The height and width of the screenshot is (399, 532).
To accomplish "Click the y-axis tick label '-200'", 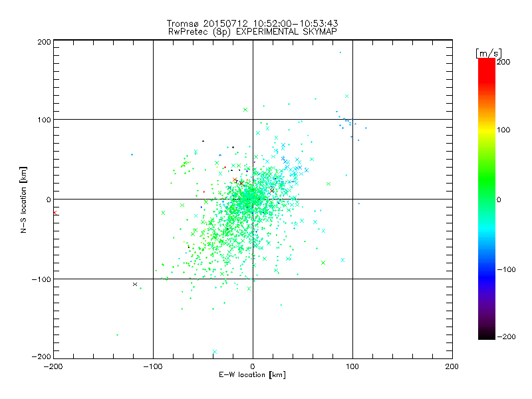I will (41, 356).
